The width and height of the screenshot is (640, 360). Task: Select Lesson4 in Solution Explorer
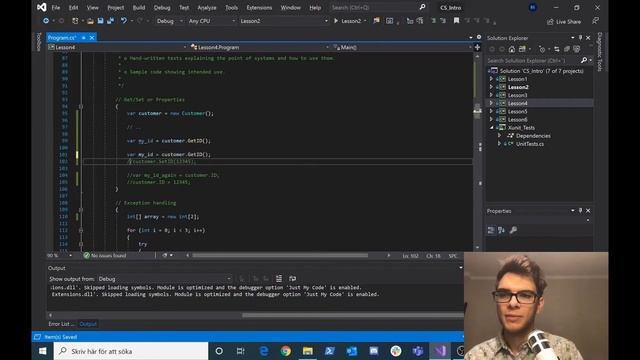(x=518, y=103)
